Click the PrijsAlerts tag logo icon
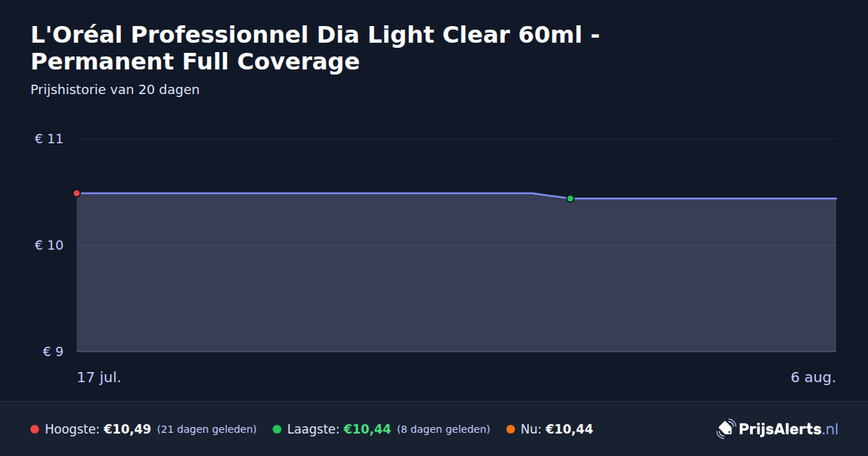Screen dimensions: 868x456 pyautogui.click(x=726, y=429)
